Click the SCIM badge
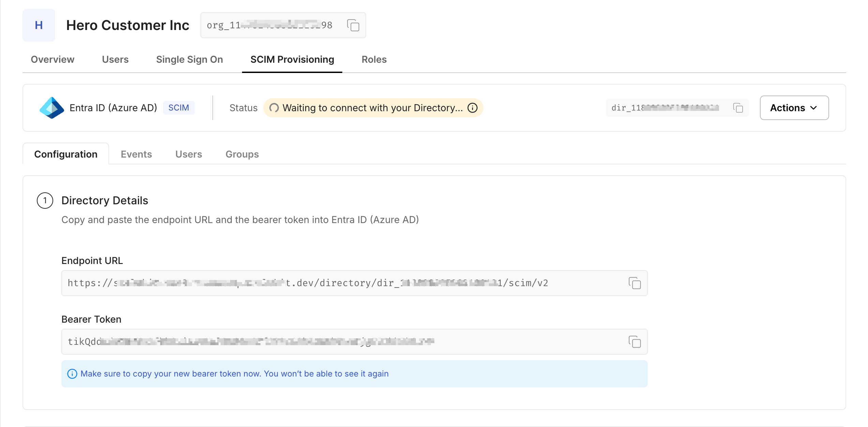The height and width of the screenshot is (427, 868). tap(179, 108)
